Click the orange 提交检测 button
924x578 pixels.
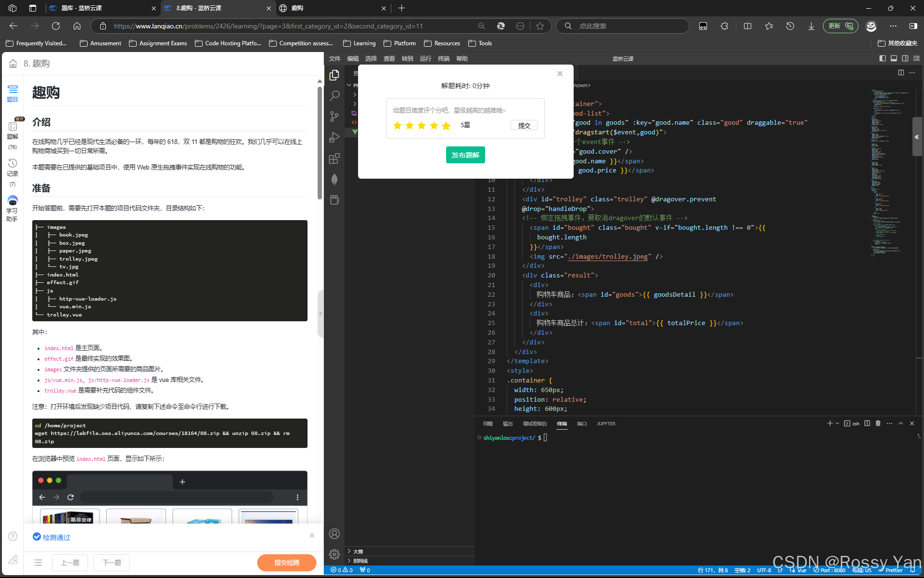pos(286,563)
